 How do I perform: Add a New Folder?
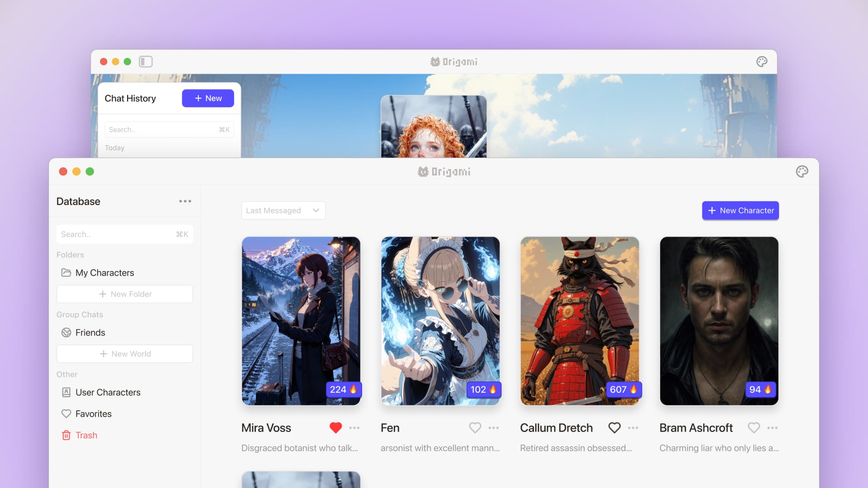point(125,294)
